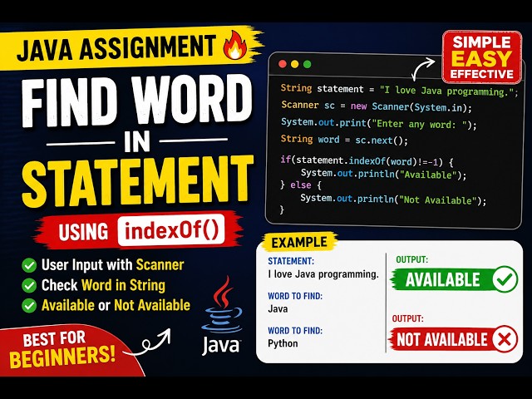
Task: Click the JAVA ASSIGNMENT heading
Action: (116, 47)
